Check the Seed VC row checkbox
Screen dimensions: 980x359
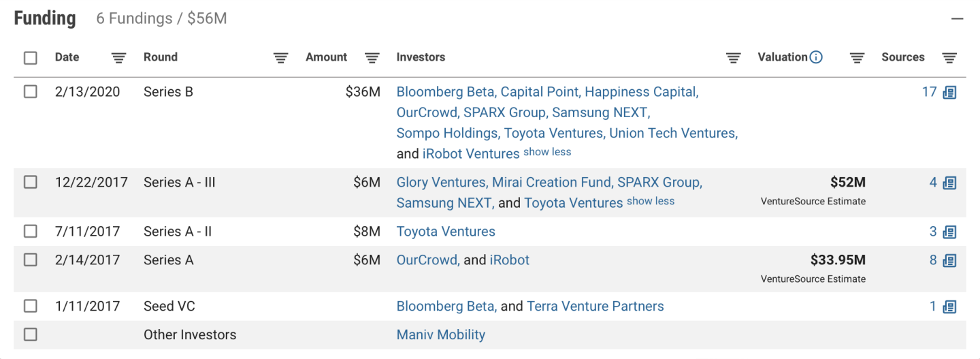pyautogui.click(x=31, y=306)
